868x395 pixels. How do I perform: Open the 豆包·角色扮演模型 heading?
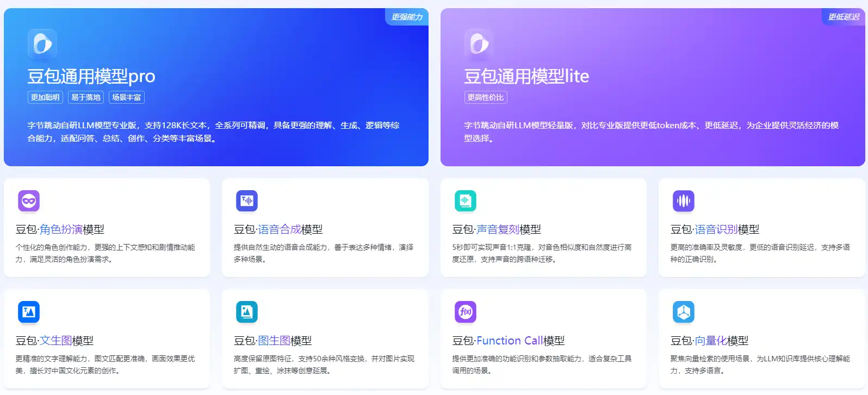point(60,229)
